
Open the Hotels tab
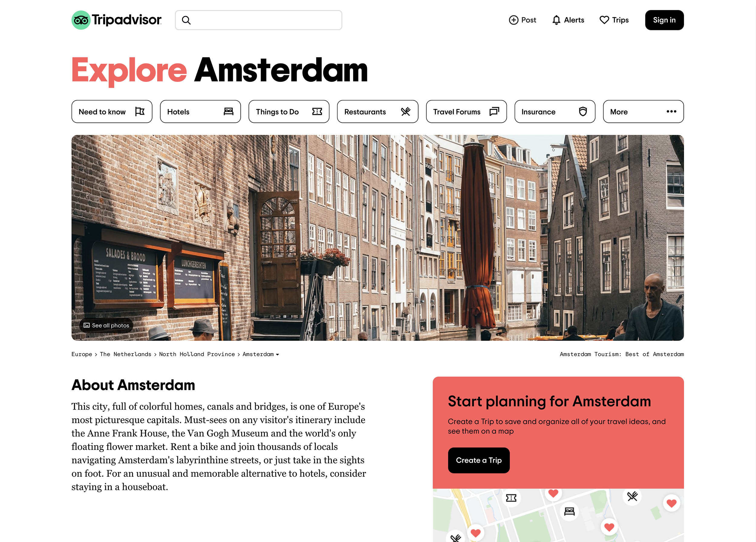pyautogui.click(x=200, y=112)
